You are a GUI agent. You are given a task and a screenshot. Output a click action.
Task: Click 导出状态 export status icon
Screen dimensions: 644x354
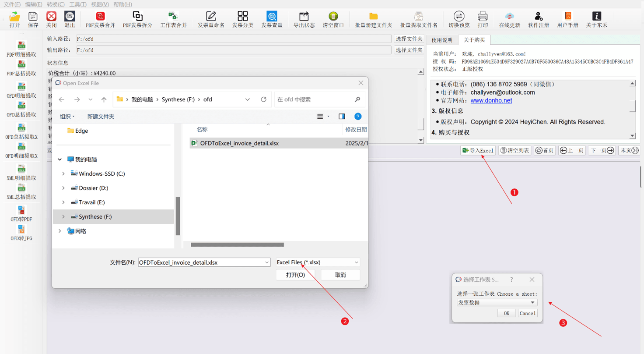(x=304, y=20)
